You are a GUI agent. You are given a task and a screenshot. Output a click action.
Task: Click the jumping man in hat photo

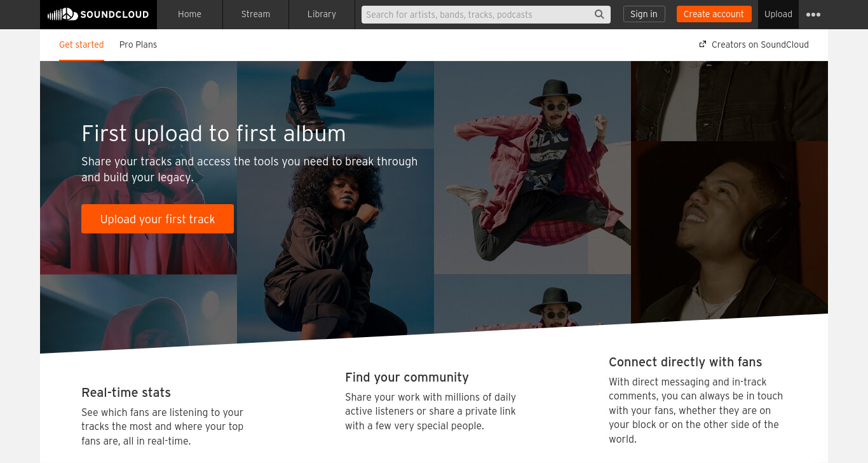click(532, 167)
